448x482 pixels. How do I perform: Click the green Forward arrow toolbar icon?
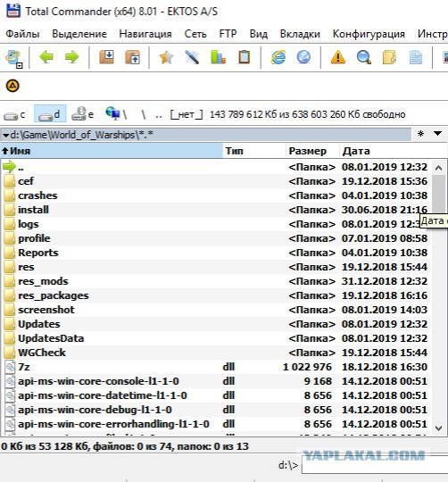[x=72, y=57]
